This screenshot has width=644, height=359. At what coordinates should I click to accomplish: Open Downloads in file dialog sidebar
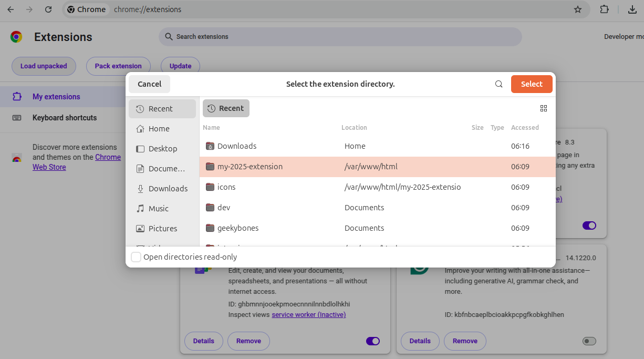point(162,189)
